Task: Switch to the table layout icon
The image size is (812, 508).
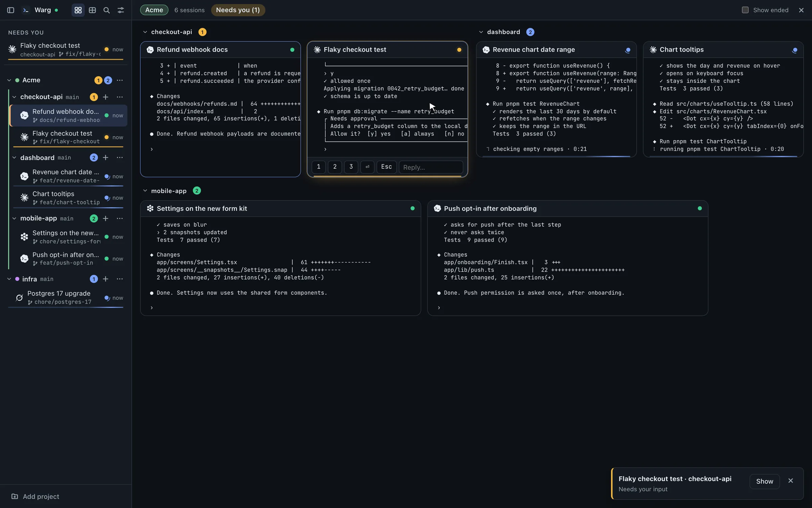Action: click(x=92, y=10)
